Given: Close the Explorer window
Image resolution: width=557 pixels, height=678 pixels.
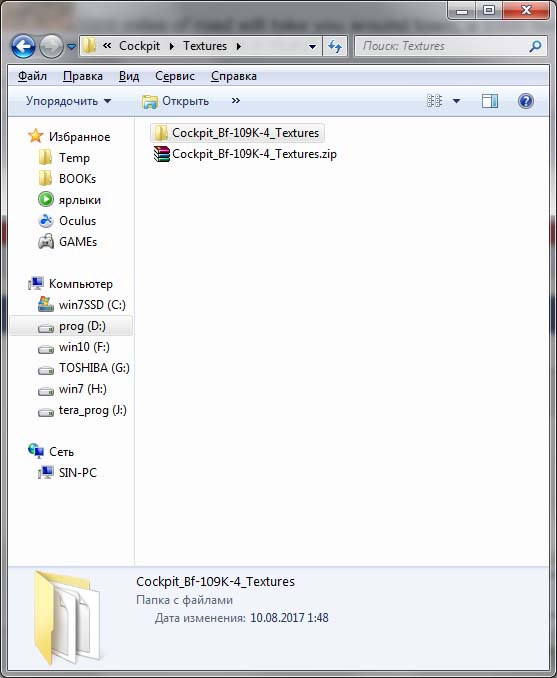Looking at the screenshot, I should [526, 10].
